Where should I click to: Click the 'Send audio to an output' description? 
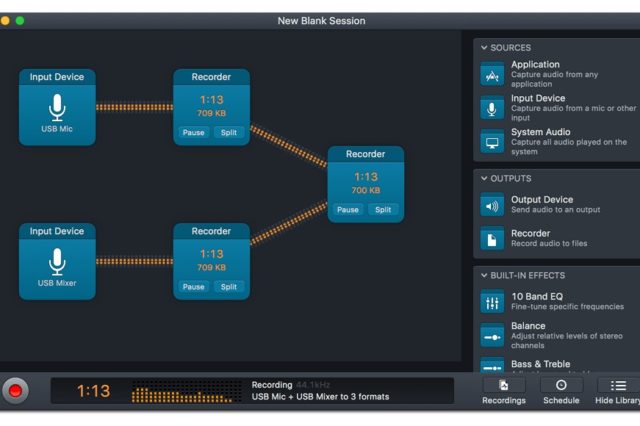(x=556, y=210)
